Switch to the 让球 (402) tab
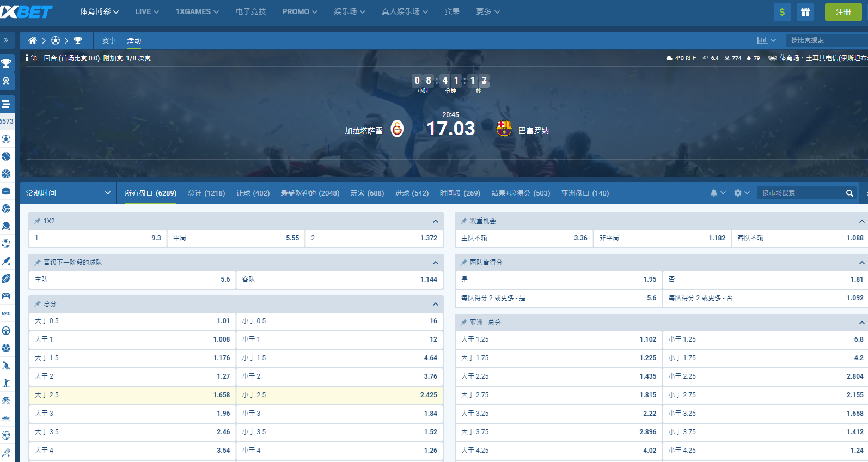Image resolution: width=868 pixels, height=462 pixels. (x=253, y=193)
